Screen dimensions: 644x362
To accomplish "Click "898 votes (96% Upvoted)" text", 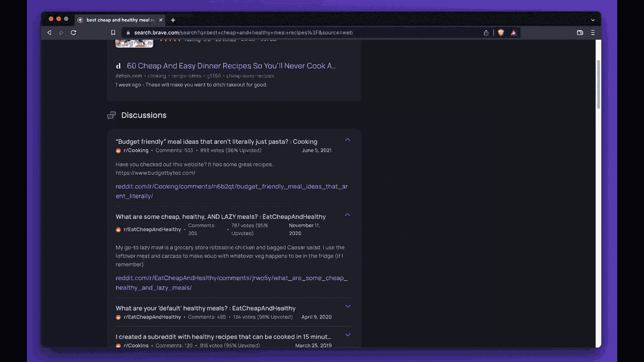I will coord(231,151).
